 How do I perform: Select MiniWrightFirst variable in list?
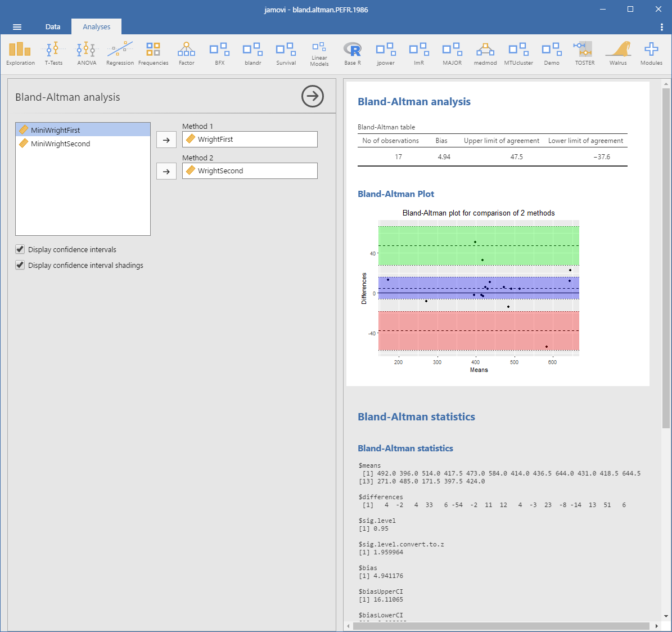tap(83, 130)
